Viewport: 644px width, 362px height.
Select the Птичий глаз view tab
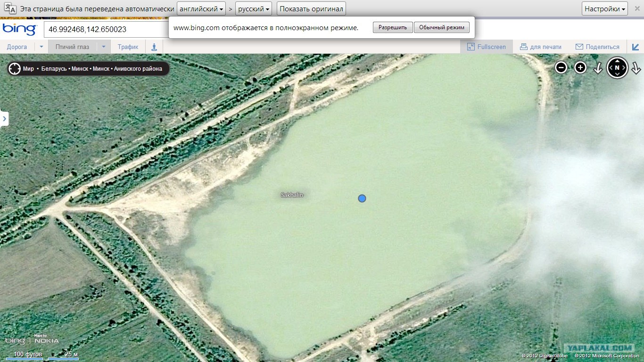click(x=72, y=47)
